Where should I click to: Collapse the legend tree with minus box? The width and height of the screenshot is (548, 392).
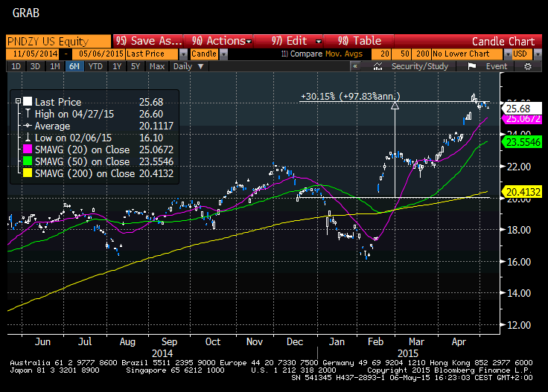18,101
